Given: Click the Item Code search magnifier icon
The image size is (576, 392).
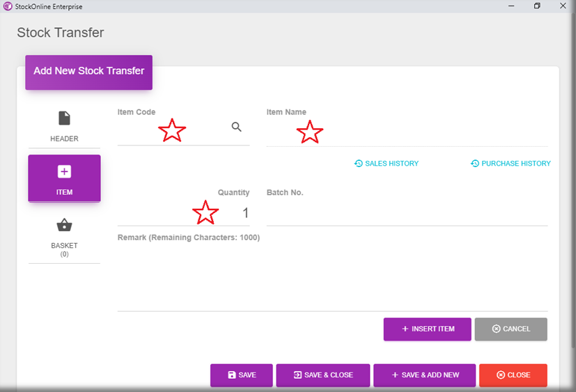Looking at the screenshot, I should coord(237,127).
